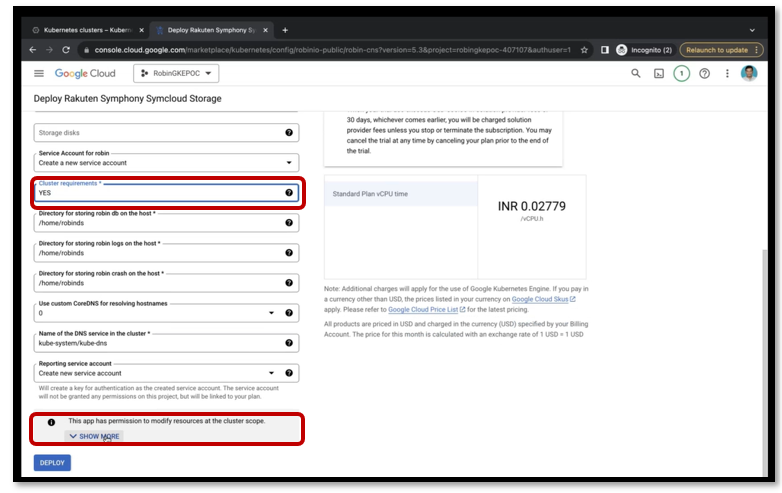Open the user account avatar
Image resolution: width=782 pixels, height=493 pixels.
[x=749, y=73]
